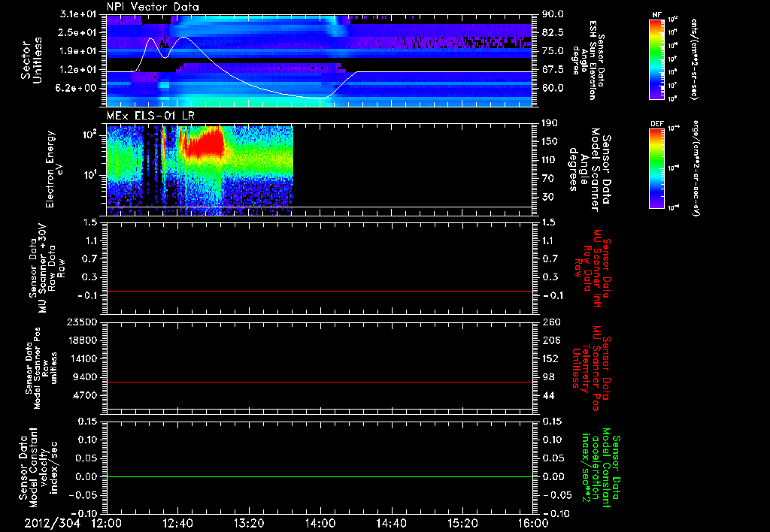Viewport: 770px width, 532px height.
Task: Click the Model Scanner Pos Raw unitless label
Action: [x=41, y=368]
